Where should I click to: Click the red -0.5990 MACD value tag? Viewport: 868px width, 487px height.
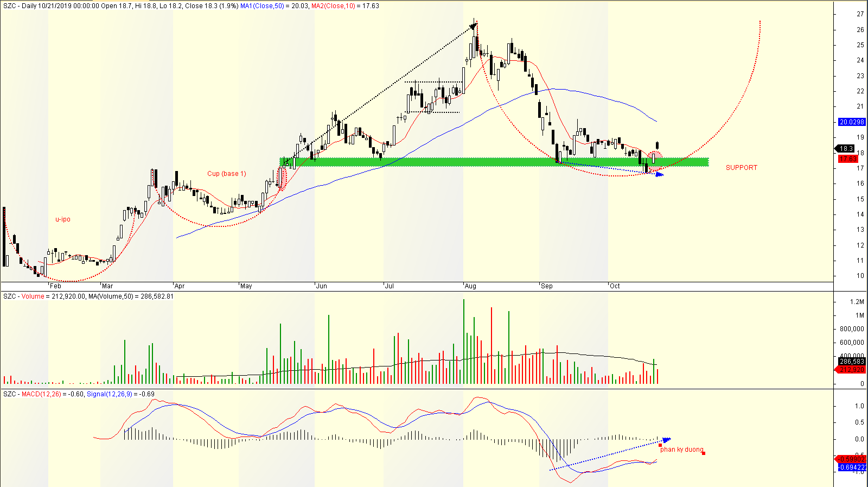[852, 459]
